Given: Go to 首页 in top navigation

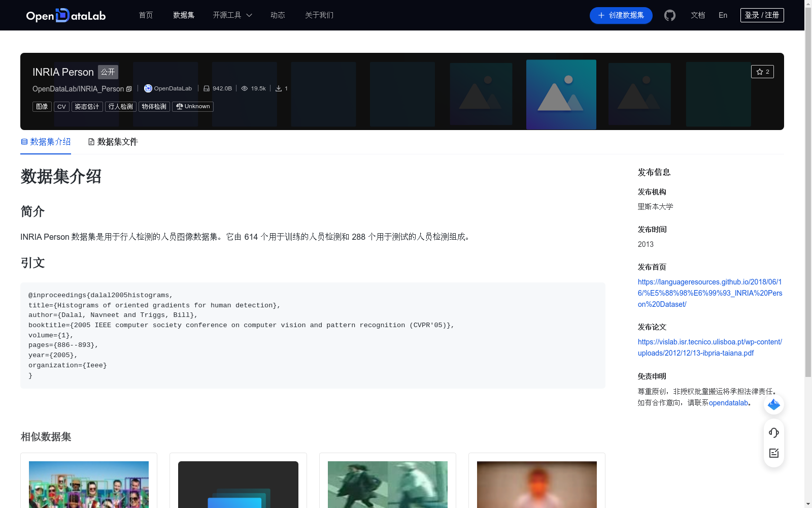Looking at the screenshot, I should pyautogui.click(x=146, y=15).
